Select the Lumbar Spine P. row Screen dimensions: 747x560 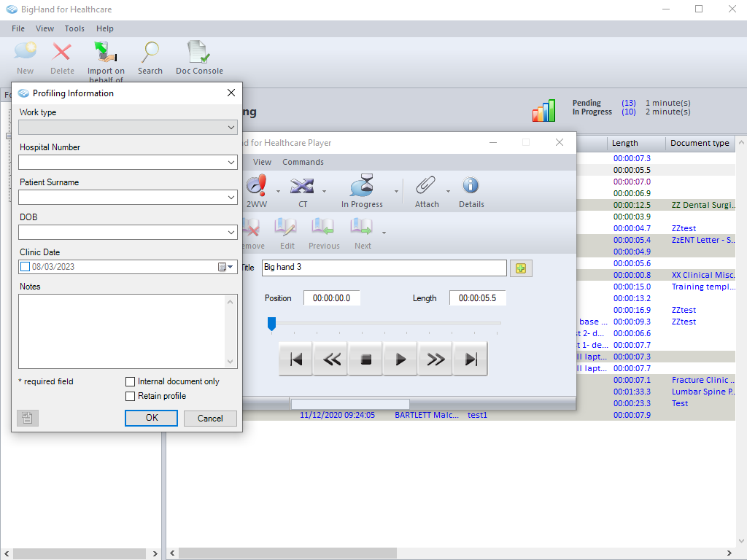tap(656, 392)
